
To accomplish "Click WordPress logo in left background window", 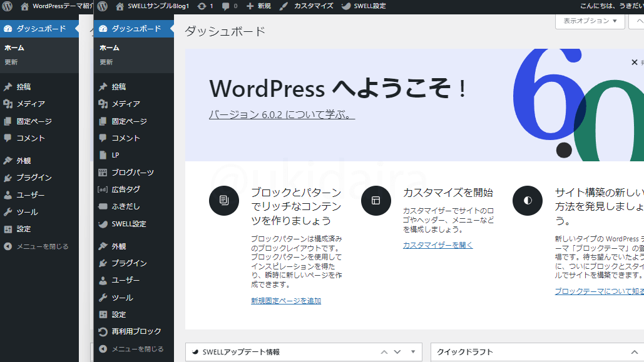I will [8, 6].
